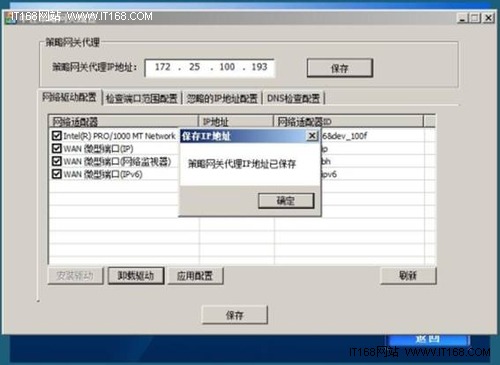The image size is (500, 365).
Task: Click the IP地址 column header
Action: pyautogui.click(x=236, y=121)
